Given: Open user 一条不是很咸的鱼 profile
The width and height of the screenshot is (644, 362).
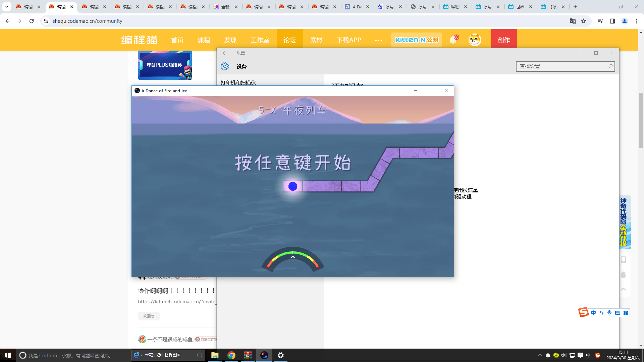Looking at the screenshot, I should pos(170,339).
